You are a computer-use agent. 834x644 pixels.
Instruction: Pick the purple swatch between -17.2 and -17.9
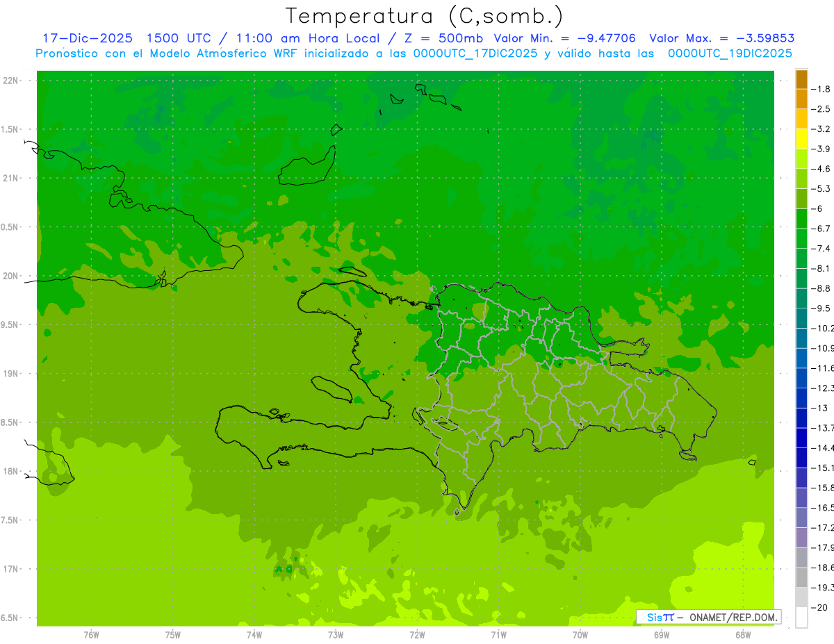[801, 538]
